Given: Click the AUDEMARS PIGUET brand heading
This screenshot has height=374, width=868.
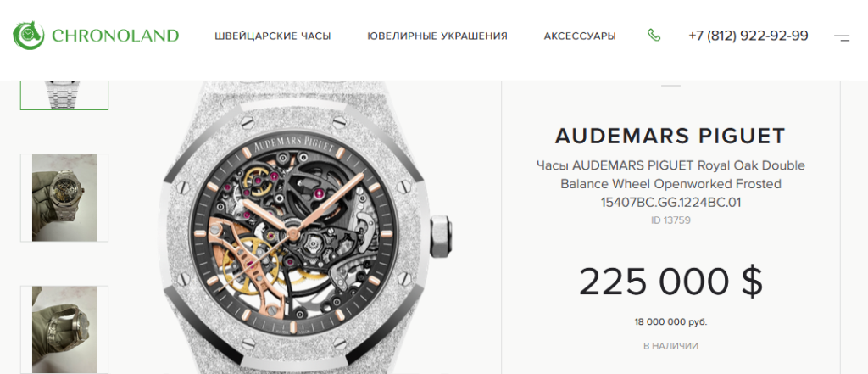Looking at the screenshot, I should coord(670,136).
